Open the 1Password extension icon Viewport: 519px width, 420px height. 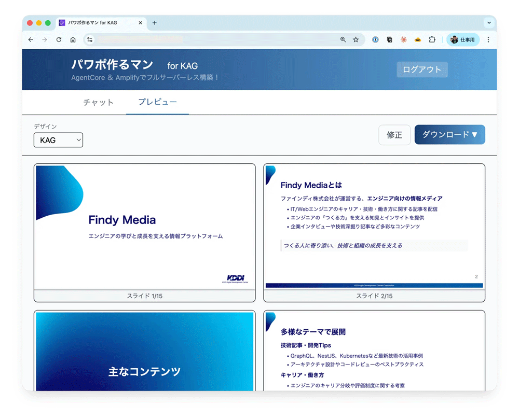click(x=375, y=39)
